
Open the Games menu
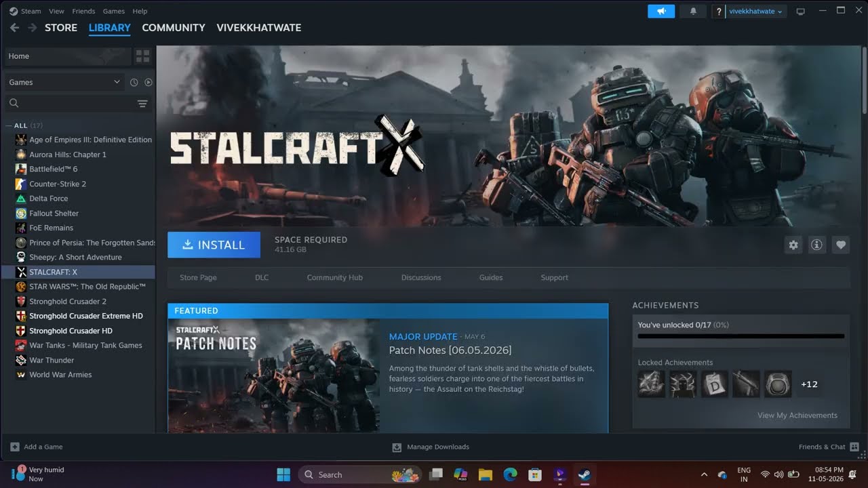[x=114, y=12]
